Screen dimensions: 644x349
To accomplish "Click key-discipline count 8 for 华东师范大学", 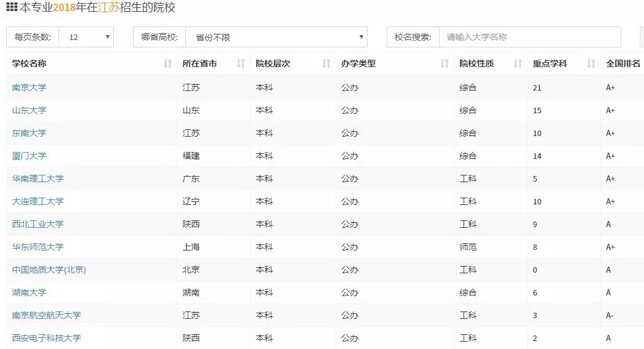I will (x=535, y=247).
